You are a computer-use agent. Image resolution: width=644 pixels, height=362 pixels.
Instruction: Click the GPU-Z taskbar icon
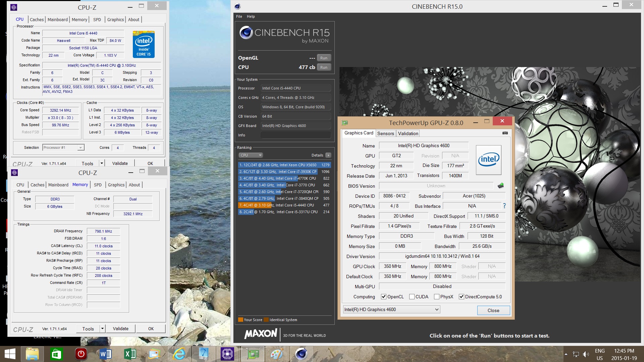pos(252,354)
